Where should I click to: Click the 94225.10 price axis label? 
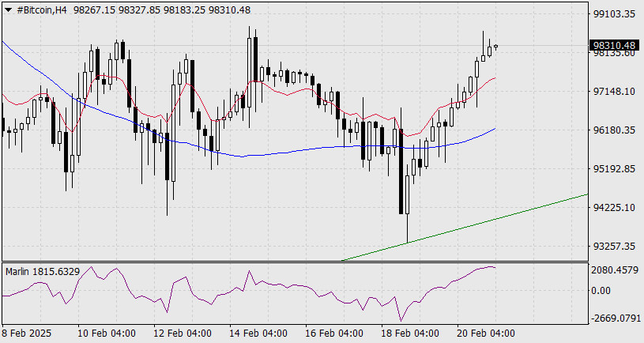click(x=614, y=207)
